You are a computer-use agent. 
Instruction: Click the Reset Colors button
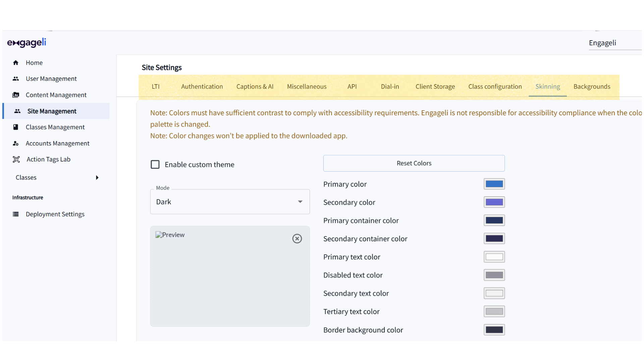pyautogui.click(x=414, y=163)
